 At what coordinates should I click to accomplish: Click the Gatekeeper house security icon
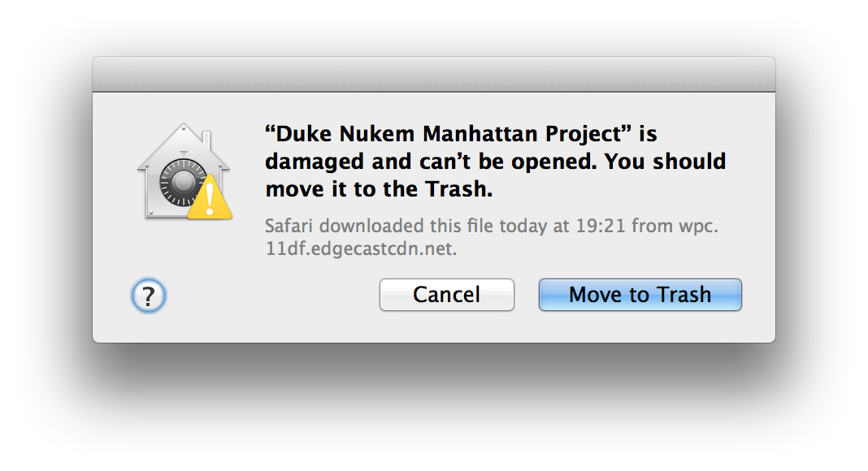coord(184,171)
